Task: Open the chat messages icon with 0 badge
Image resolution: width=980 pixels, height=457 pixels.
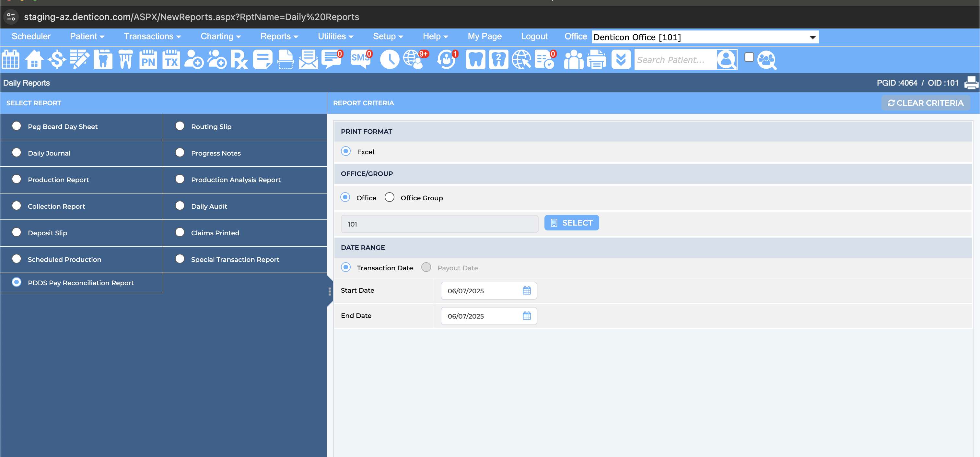Action: (x=332, y=59)
